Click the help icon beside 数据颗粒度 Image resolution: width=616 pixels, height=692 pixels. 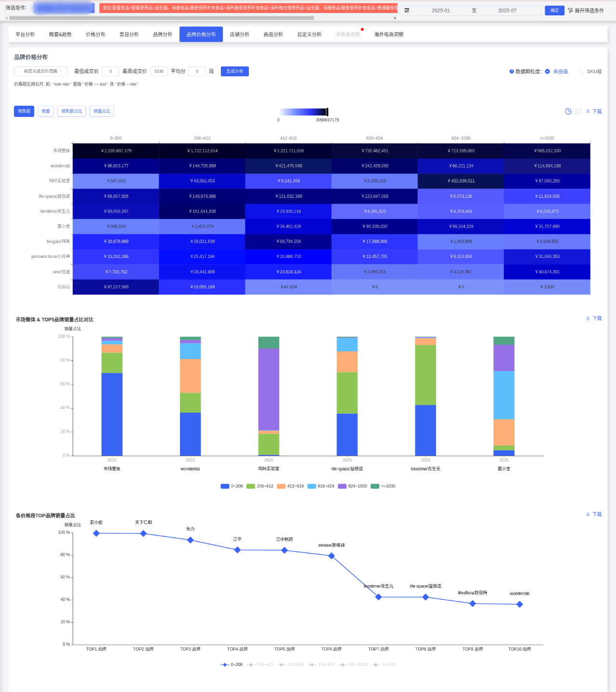512,72
